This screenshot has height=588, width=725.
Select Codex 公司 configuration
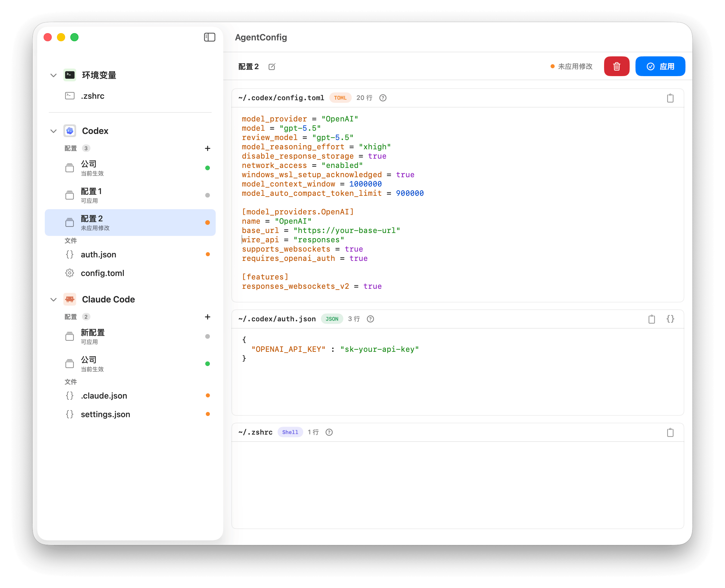tap(130, 168)
